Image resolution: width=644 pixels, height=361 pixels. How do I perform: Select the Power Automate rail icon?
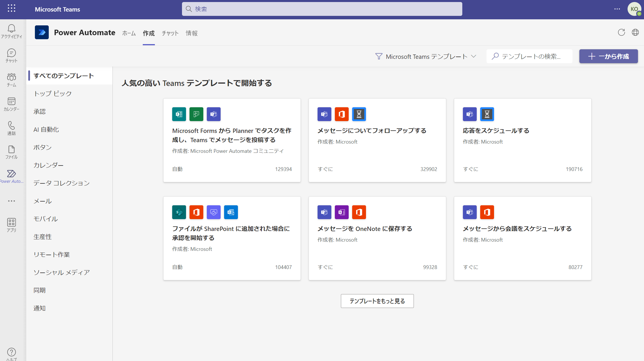click(x=12, y=176)
